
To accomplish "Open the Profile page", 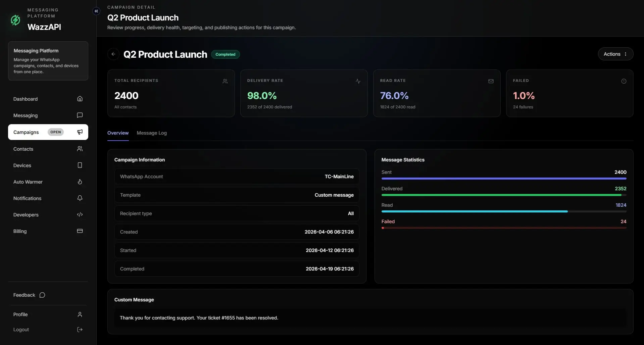I will pos(48,314).
